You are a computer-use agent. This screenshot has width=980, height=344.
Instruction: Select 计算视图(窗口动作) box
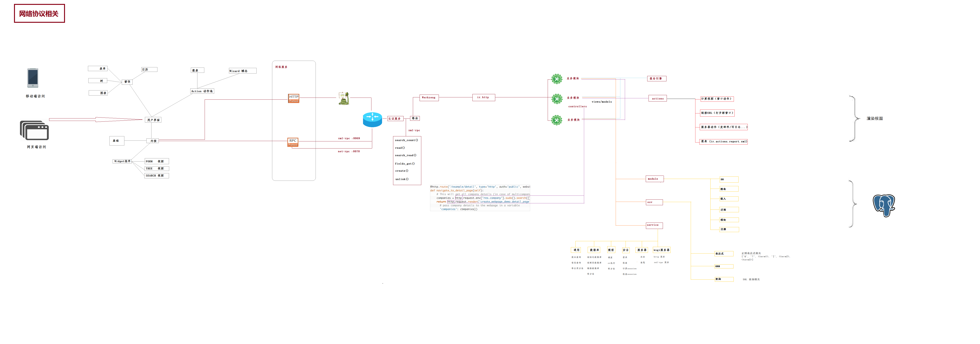tap(717, 99)
